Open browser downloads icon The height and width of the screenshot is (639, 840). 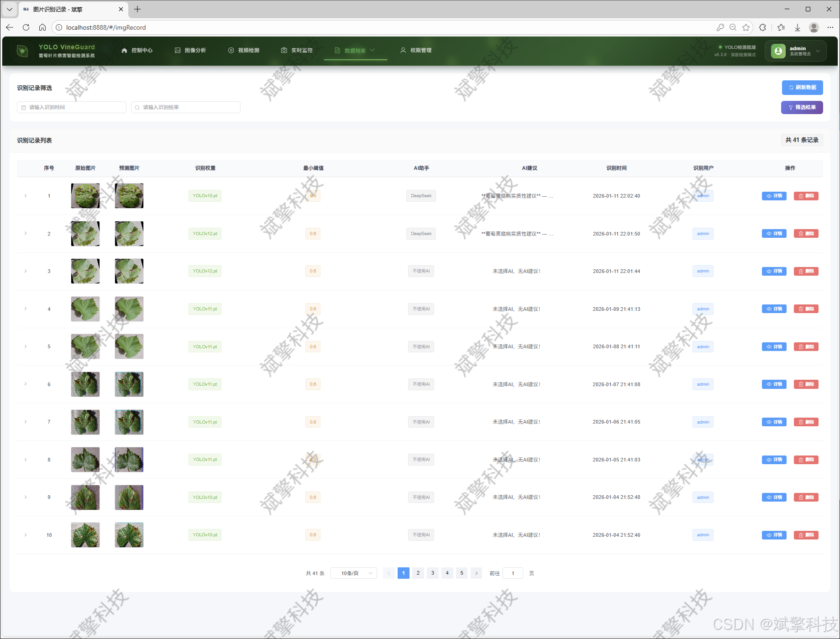pos(798,27)
